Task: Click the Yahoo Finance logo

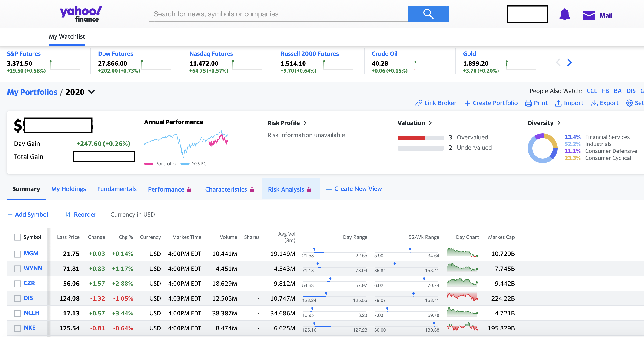Action: click(x=81, y=14)
